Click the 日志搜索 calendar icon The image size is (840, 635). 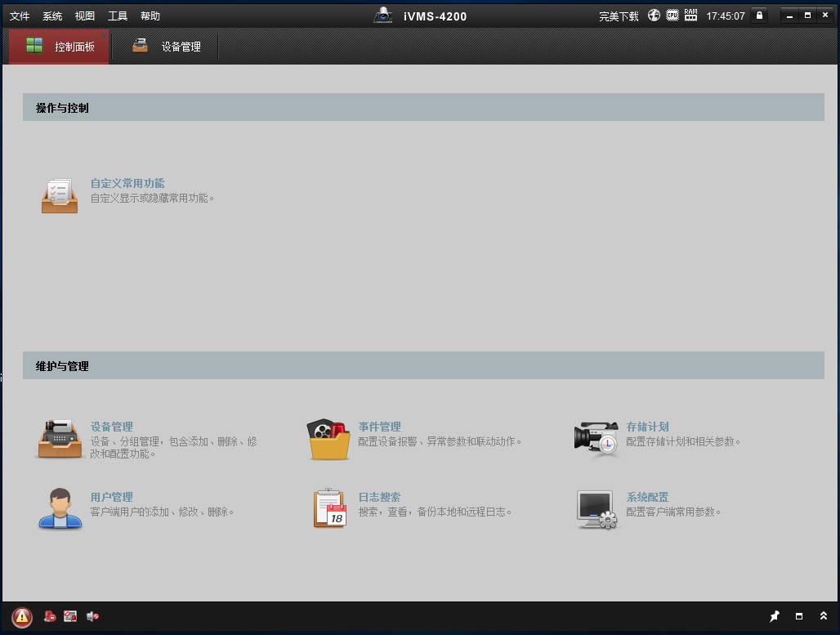tap(328, 508)
